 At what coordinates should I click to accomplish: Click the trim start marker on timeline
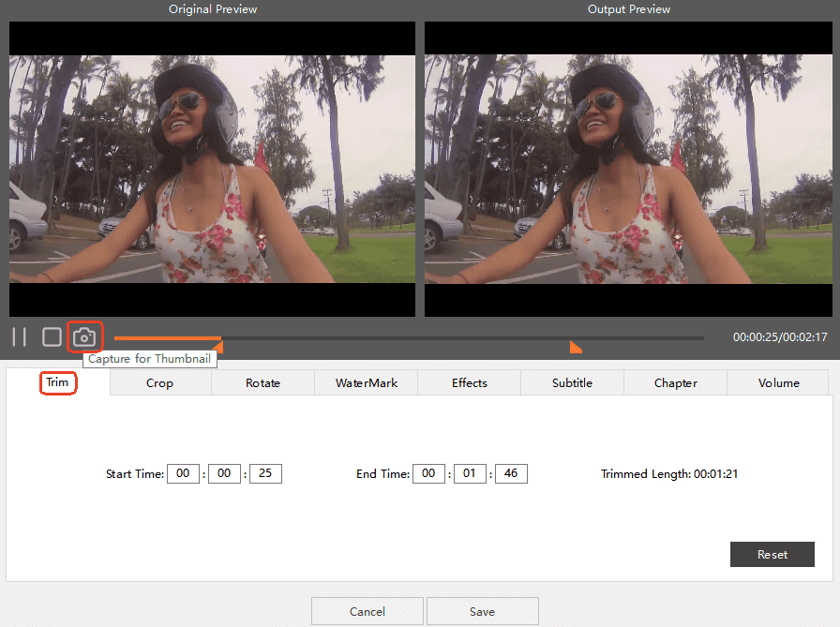tap(217, 348)
